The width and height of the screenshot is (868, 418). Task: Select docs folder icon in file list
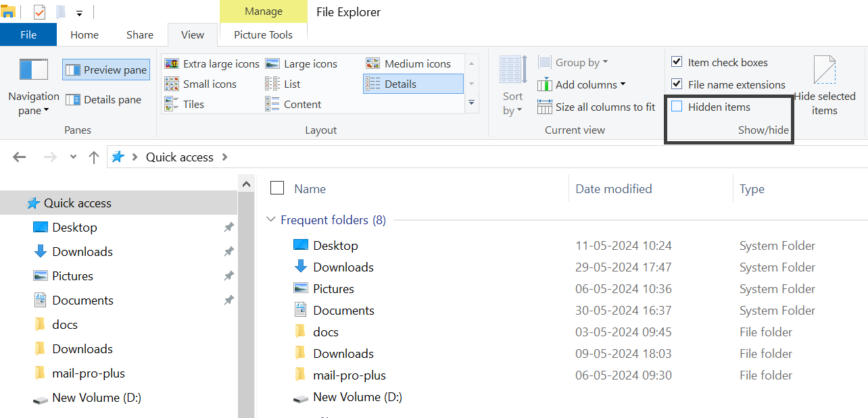301,332
